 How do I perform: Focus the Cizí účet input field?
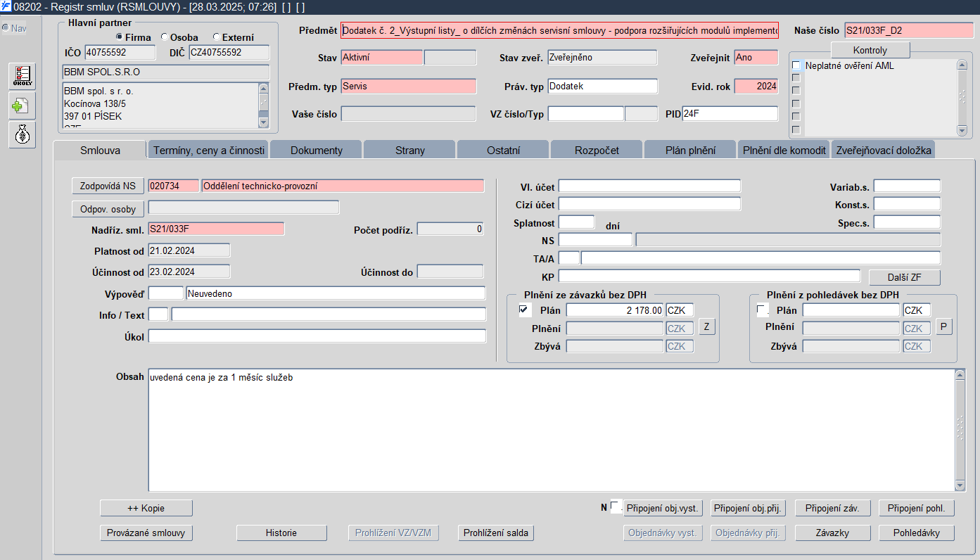649,204
